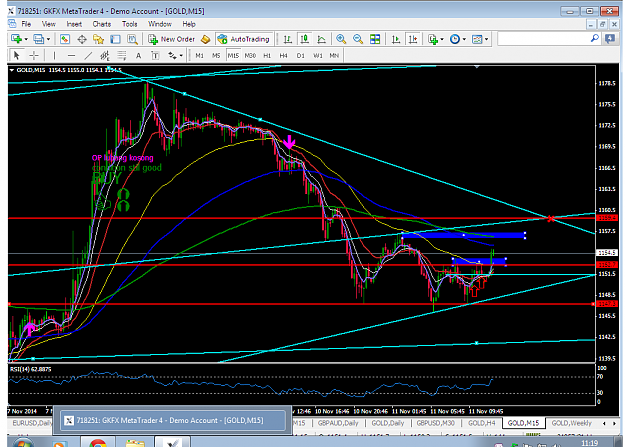625x447 pixels.
Task: Select the trendline drawing tool
Action: pos(88,55)
